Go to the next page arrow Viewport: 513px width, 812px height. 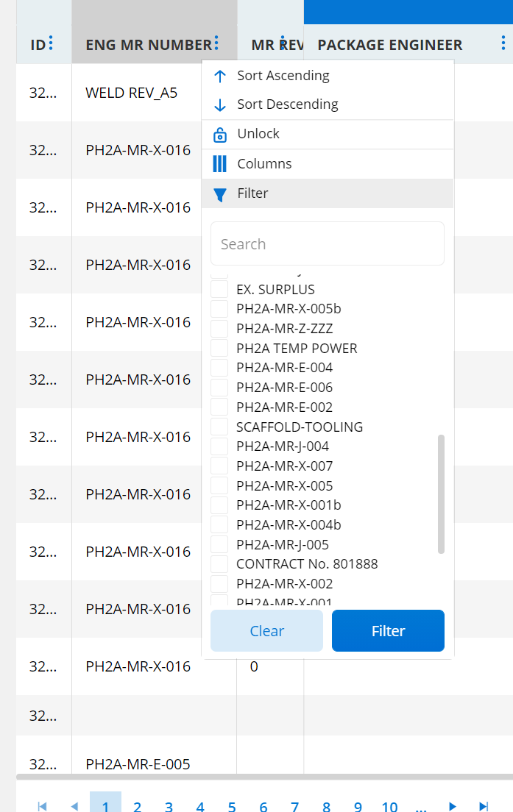(x=453, y=806)
